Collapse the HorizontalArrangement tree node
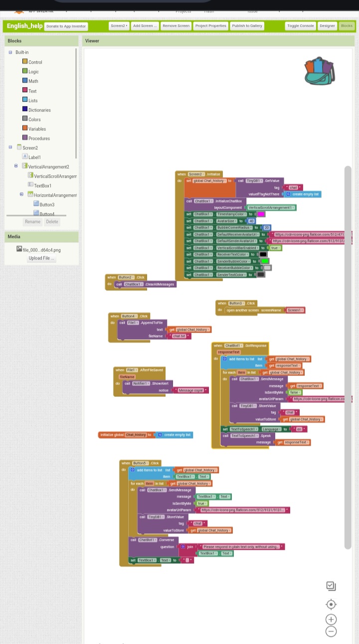The image size is (359, 644). tap(22, 195)
